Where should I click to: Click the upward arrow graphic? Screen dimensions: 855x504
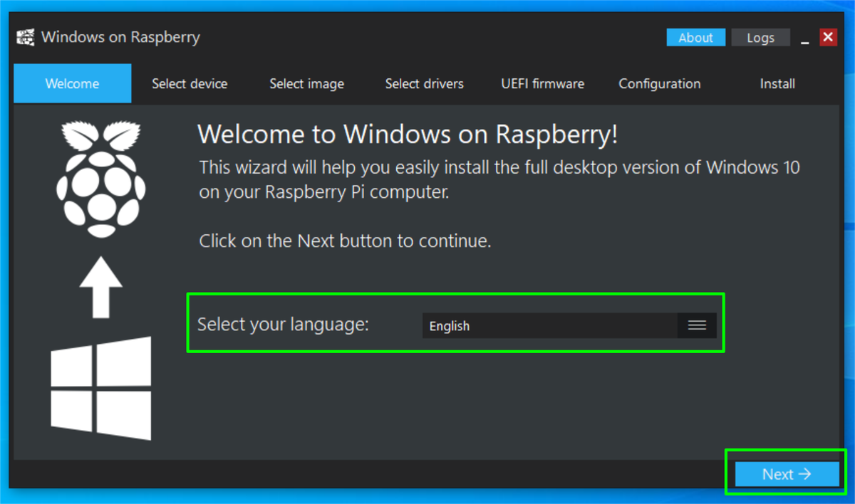point(102,288)
